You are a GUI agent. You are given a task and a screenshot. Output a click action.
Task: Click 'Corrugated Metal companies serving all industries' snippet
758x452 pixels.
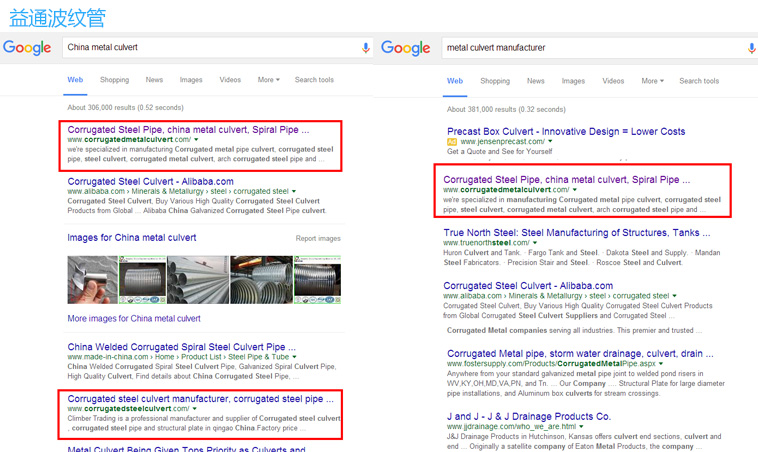tap(574, 330)
